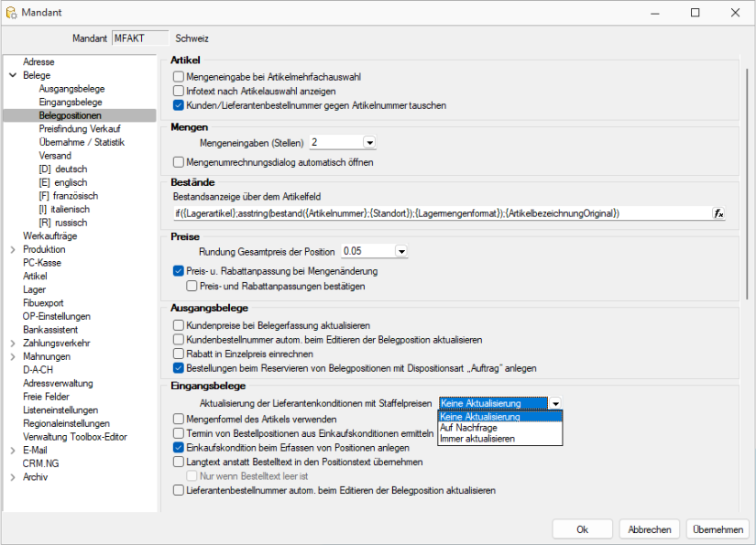
Task: Open Rundung Gesamtpreis der Position dropdown
Action: pyautogui.click(x=400, y=251)
